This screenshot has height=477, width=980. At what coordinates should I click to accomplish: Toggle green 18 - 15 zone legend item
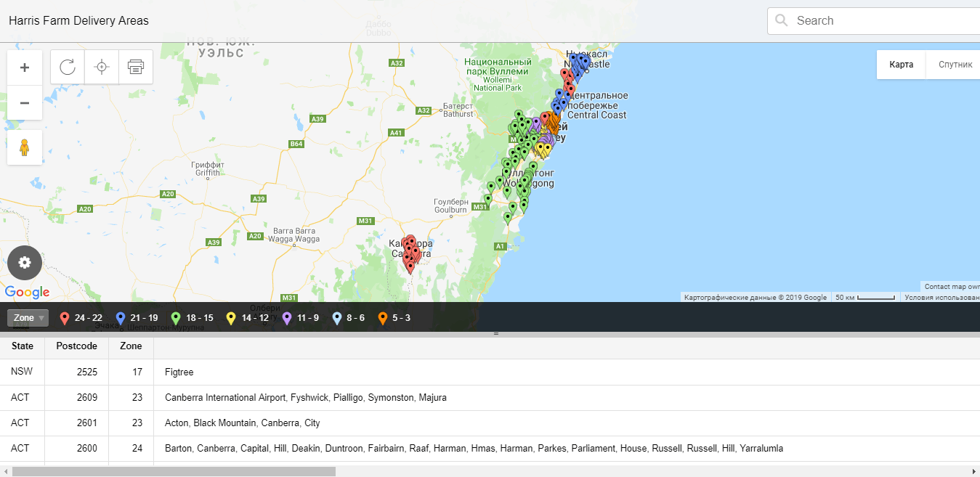tap(192, 318)
